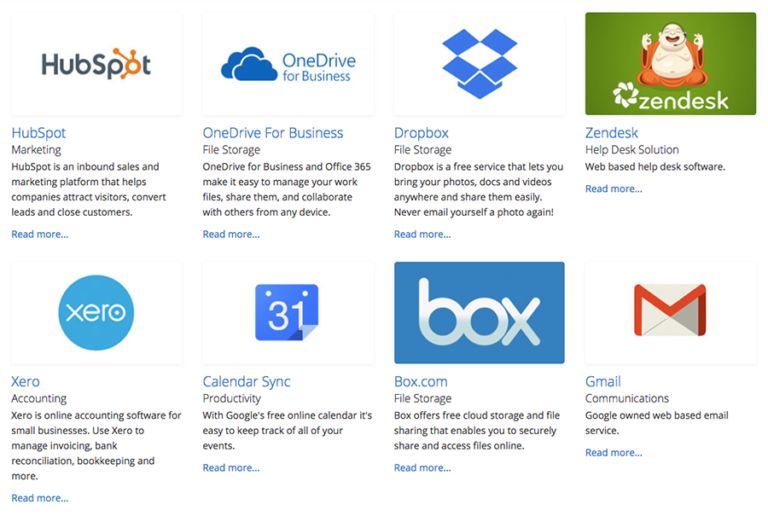The height and width of the screenshot is (516, 768).
Task: Open the OneDrive For Business title link
Action: [x=272, y=133]
